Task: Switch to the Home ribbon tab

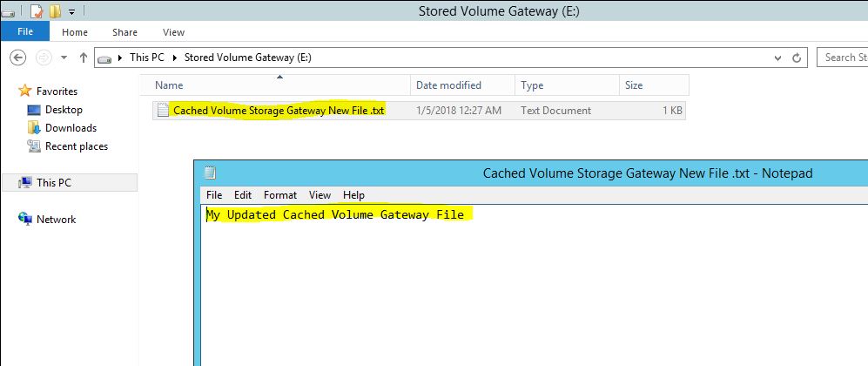Action: pyautogui.click(x=75, y=32)
